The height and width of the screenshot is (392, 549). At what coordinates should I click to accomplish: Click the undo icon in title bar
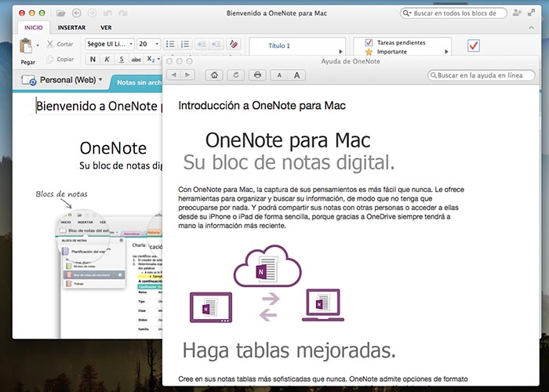(x=107, y=13)
